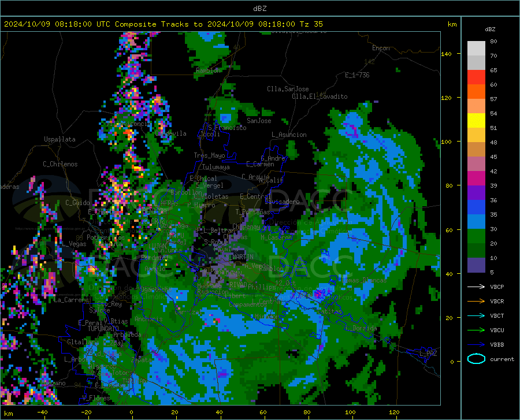Click the V_Flores place label

click(96, 398)
